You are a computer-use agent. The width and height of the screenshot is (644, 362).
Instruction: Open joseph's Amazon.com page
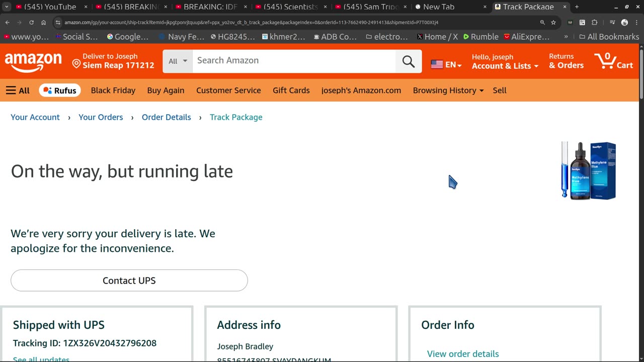(x=361, y=90)
